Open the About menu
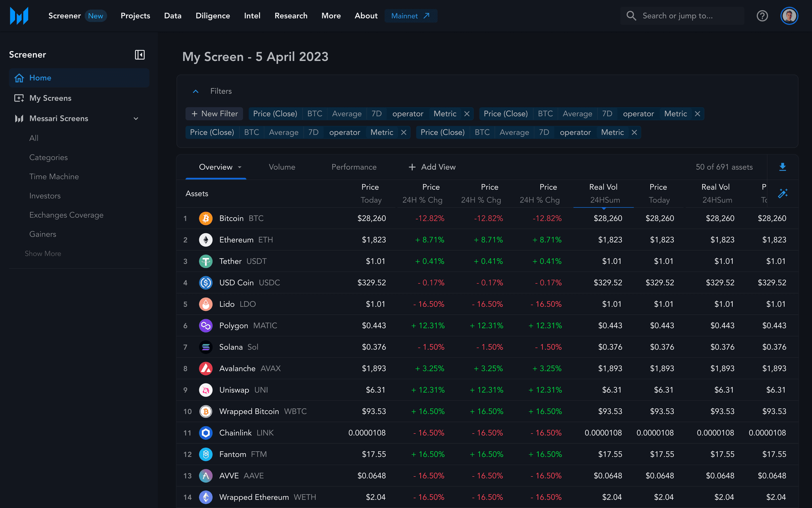This screenshot has width=812, height=508. click(366, 16)
